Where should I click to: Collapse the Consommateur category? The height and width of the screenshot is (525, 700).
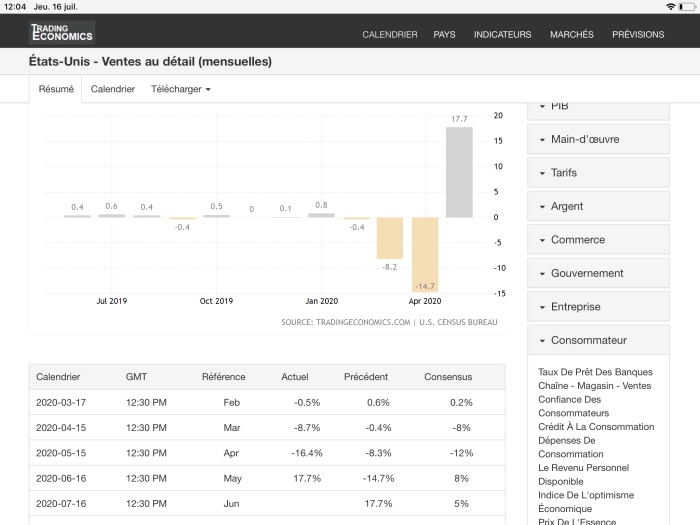click(x=598, y=340)
